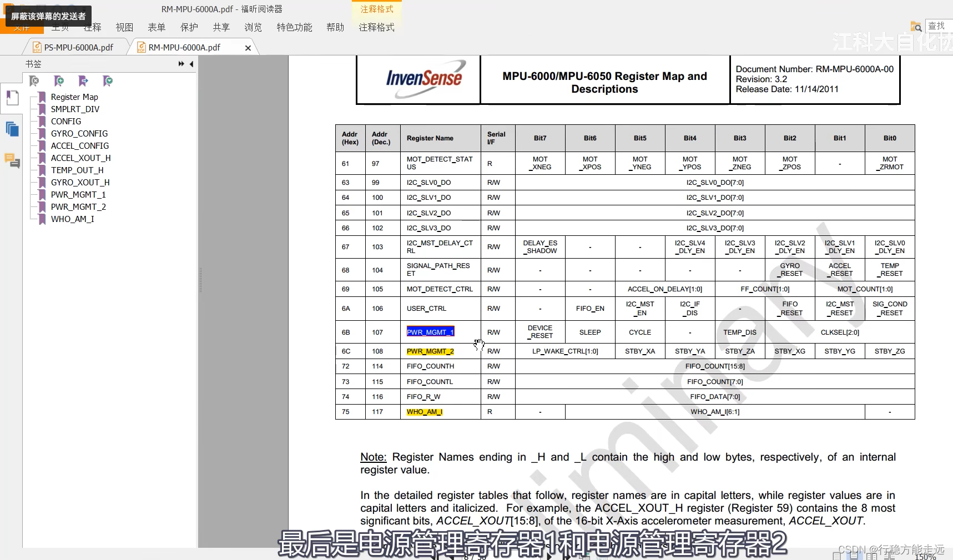Go to PWR_MGMT_2 bookmark in sidebar
Image resolution: width=953 pixels, height=560 pixels.
78,207
